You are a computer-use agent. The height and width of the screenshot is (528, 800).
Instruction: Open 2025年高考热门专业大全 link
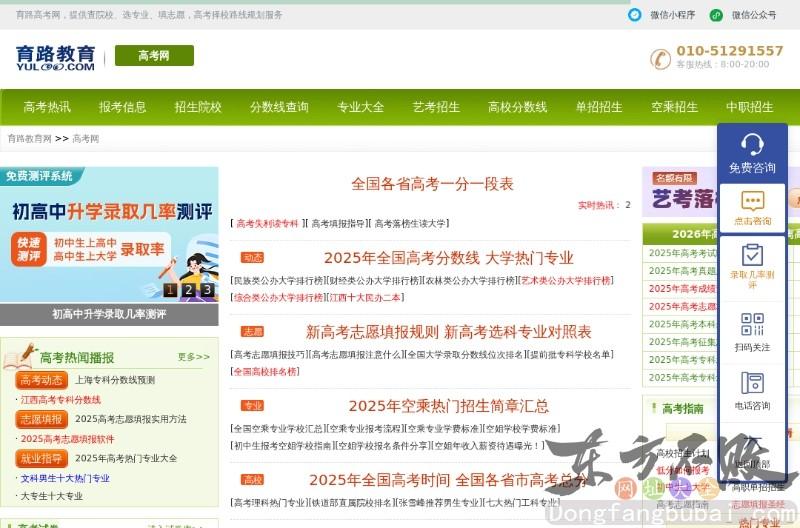pos(126,459)
